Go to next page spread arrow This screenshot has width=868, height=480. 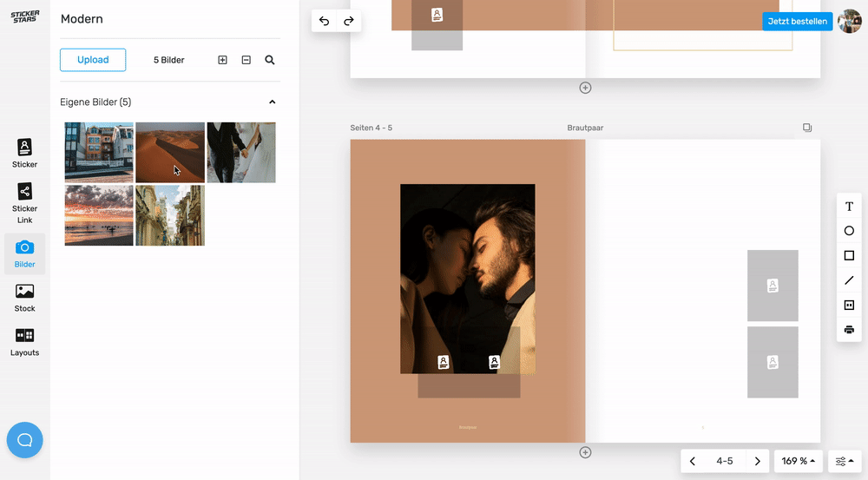click(758, 461)
